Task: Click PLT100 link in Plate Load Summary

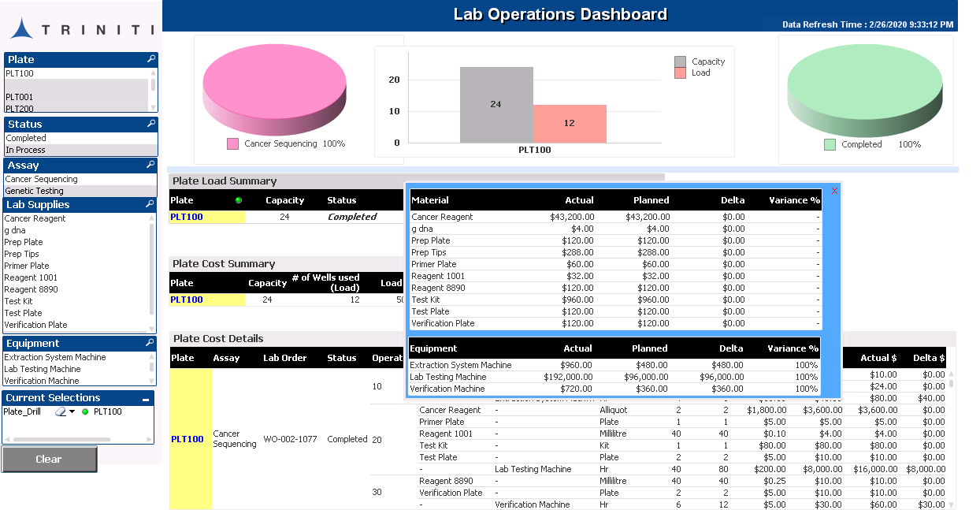Action: pyautogui.click(x=187, y=217)
